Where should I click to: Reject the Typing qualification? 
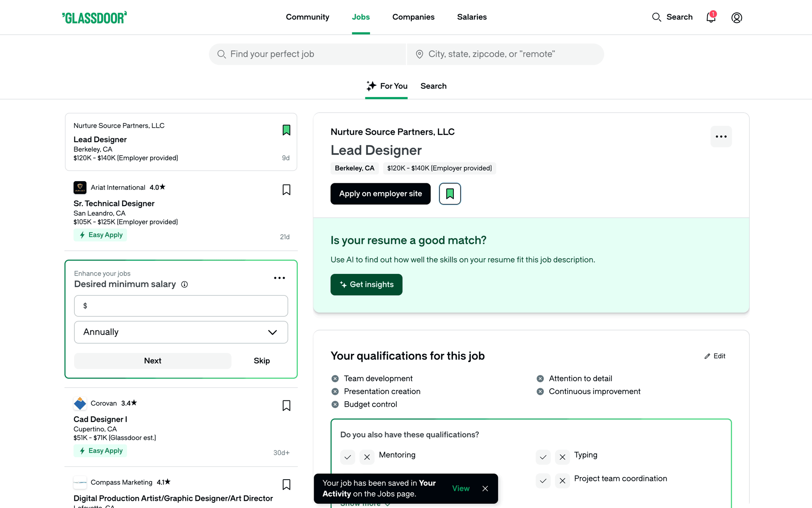coord(562,457)
